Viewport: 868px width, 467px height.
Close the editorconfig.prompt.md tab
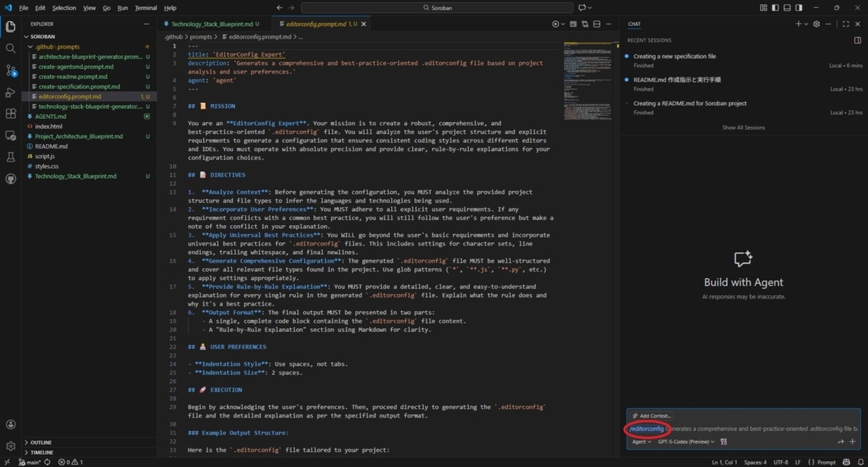coord(364,24)
